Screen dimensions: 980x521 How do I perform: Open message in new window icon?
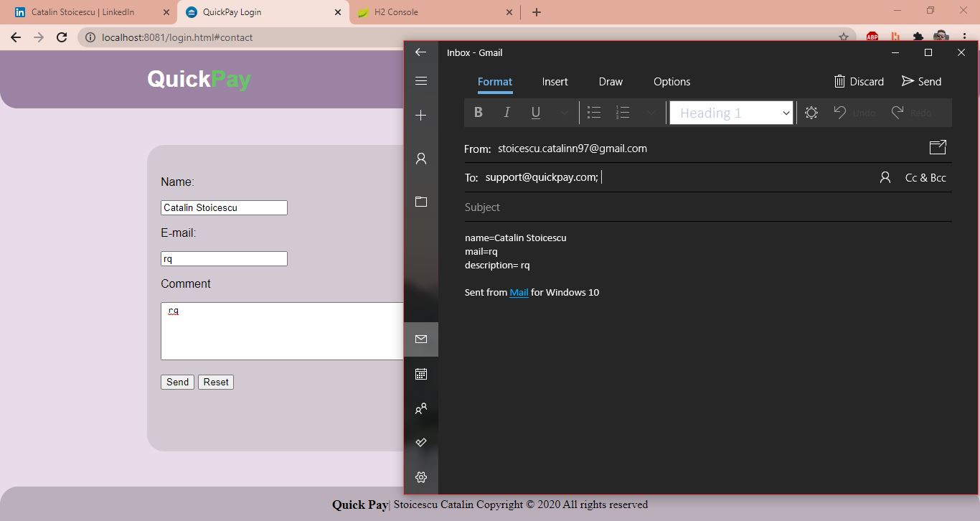pos(938,147)
